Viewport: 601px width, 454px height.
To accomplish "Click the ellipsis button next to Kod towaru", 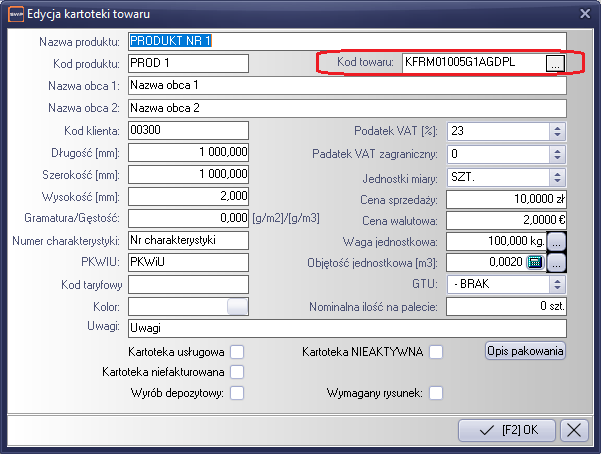I will coord(556,63).
